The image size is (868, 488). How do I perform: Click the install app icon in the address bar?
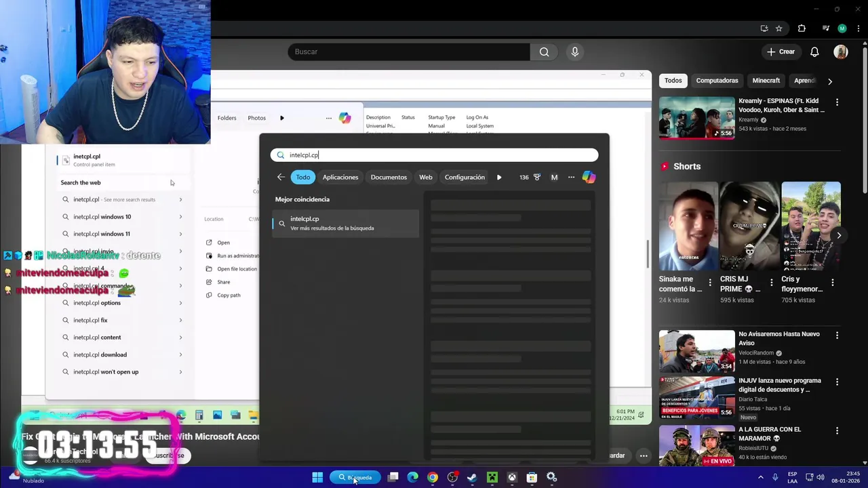coord(764,28)
